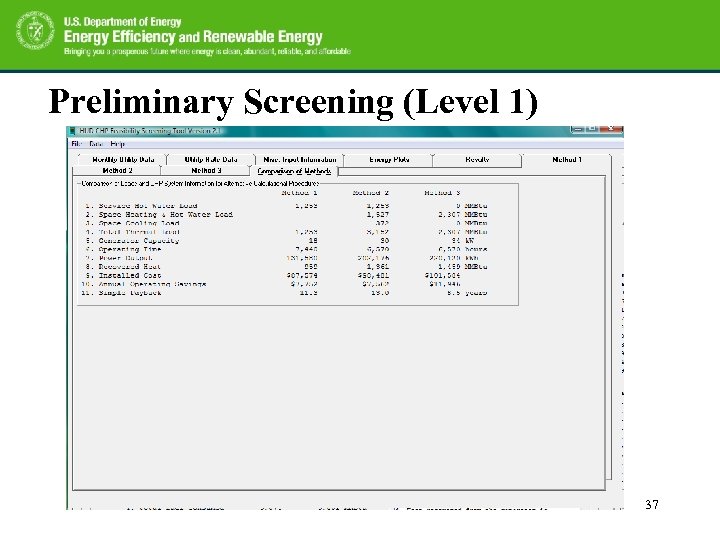Click the 'hours' unit in Operating Time row
Viewport: 720px width, 540px height.
(x=476, y=249)
